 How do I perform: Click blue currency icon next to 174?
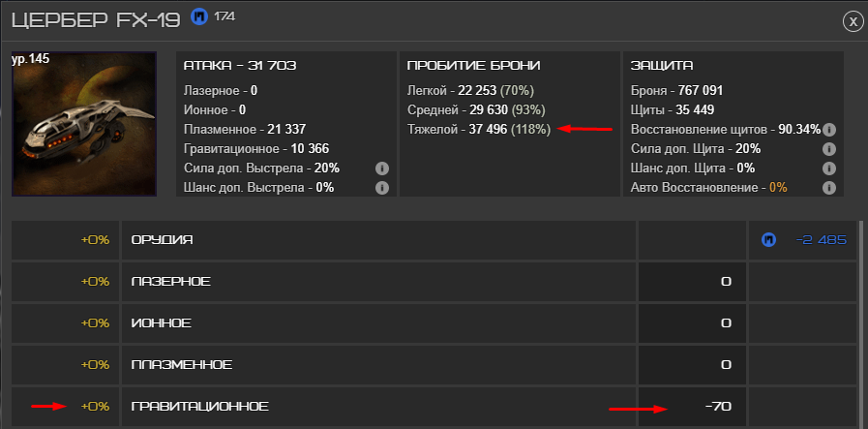[198, 16]
